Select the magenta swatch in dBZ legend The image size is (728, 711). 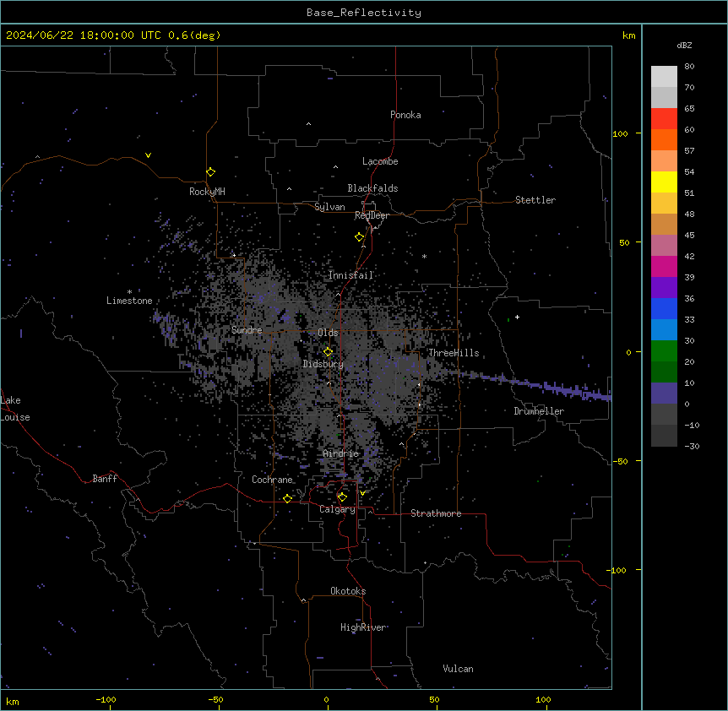point(664,266)
